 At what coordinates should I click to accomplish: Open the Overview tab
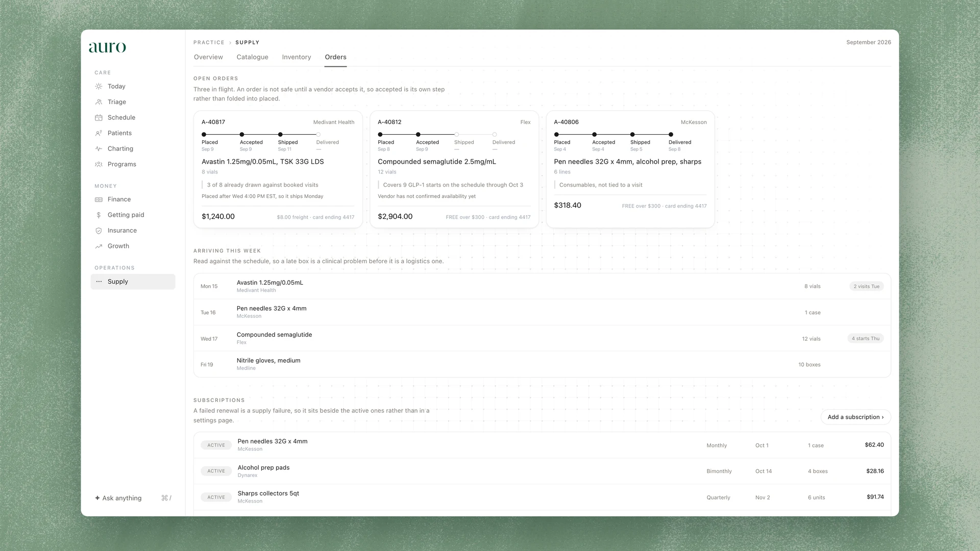[x=208, y=57]
